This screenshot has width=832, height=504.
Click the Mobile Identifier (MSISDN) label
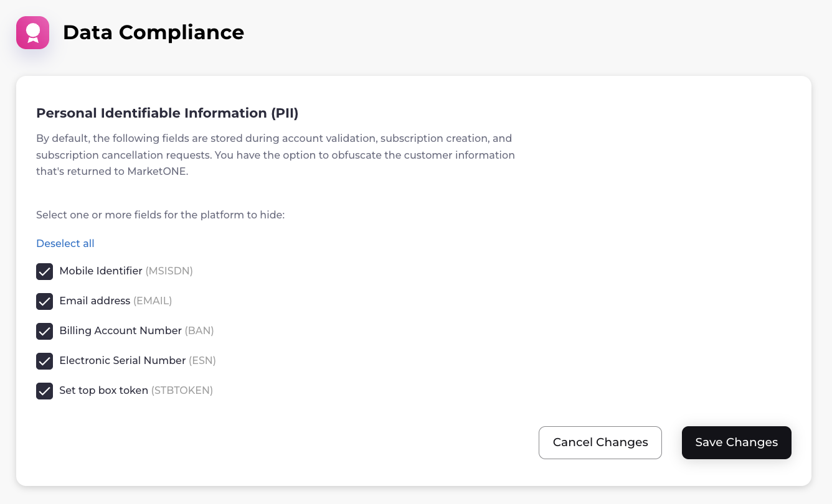(126, 271)
